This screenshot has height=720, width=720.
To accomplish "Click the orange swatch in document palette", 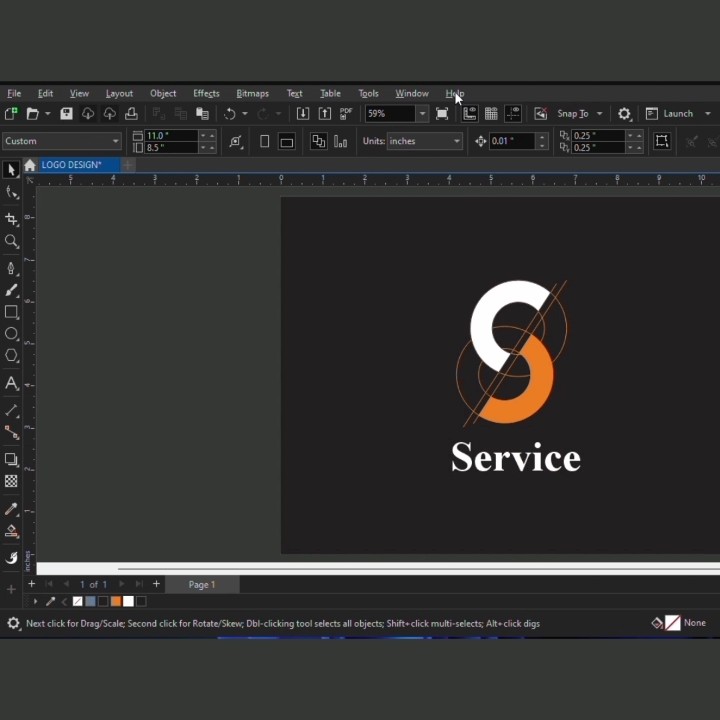I will coord(116,601).
